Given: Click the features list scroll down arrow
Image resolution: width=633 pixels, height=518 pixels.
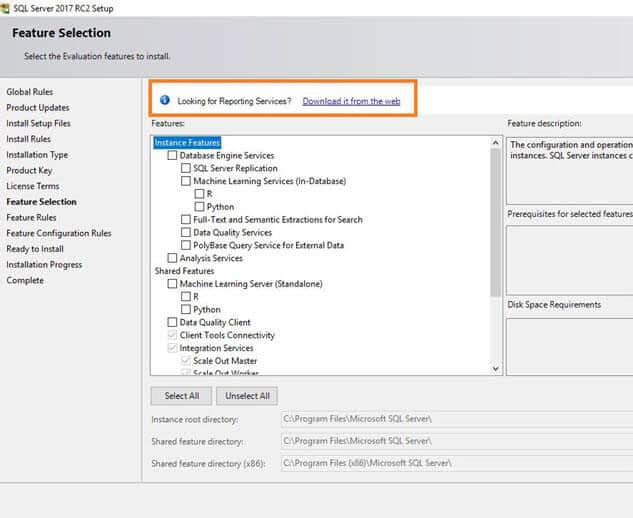Looking at the screenshot, I should click(495, 369).
